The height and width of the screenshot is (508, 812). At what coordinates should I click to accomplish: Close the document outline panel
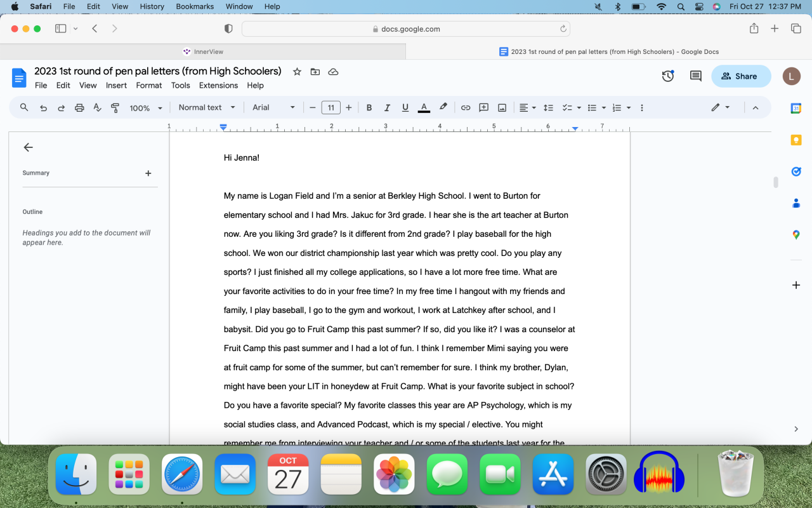28,147
